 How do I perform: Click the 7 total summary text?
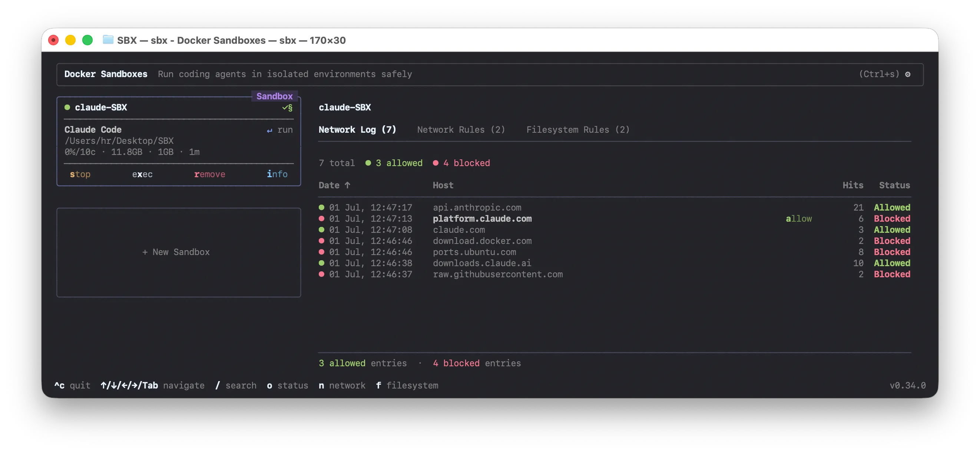pyautogui.click(x=337, y=163)
